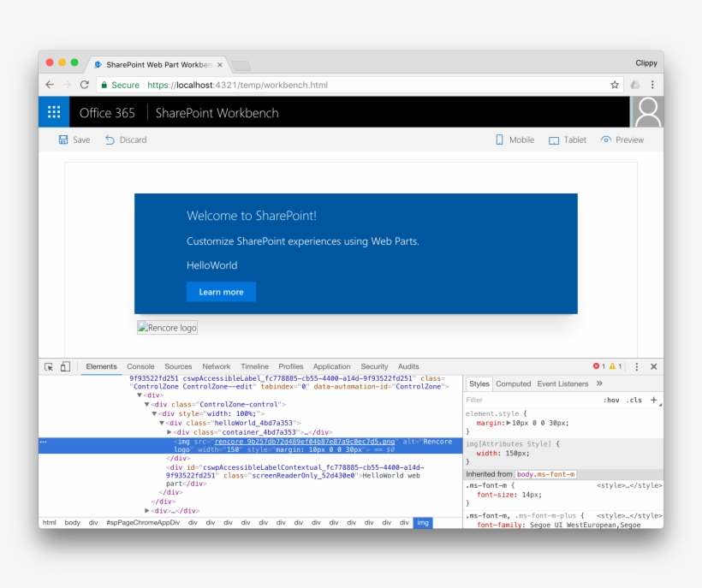Image resolution: width=702 pixels, height=588 pixels.
Task: Select the Styles sidebar tab
Action: pos(479,384)
